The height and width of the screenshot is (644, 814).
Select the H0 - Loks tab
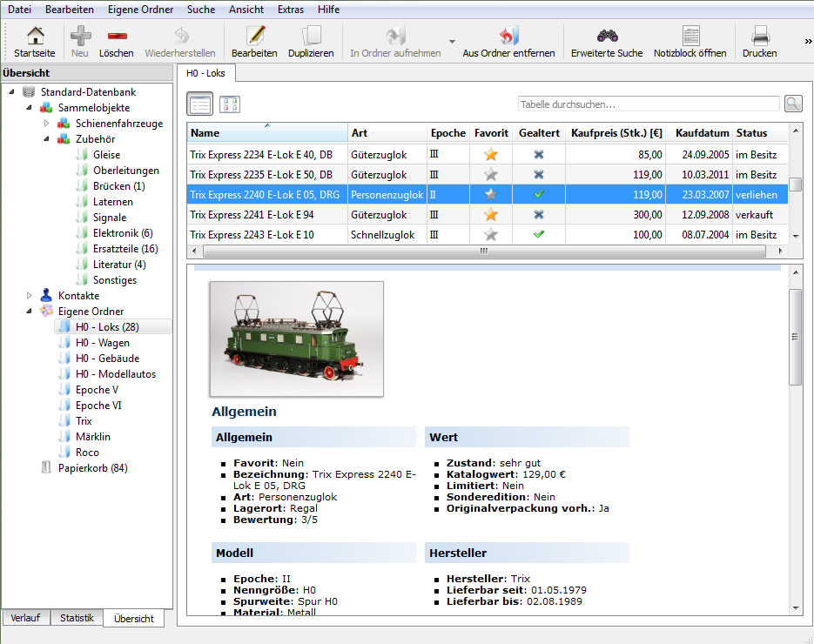[x=205, y=73]
